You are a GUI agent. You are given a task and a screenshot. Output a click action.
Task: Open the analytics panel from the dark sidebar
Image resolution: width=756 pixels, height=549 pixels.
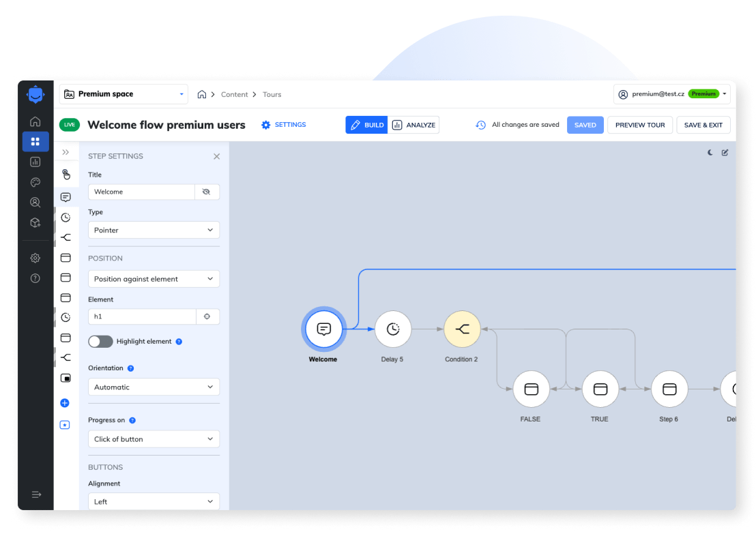(x=35, y=162)
